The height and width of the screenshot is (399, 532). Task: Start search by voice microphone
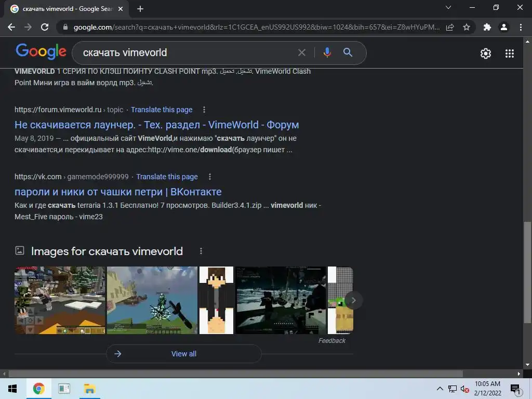[327, 52]
